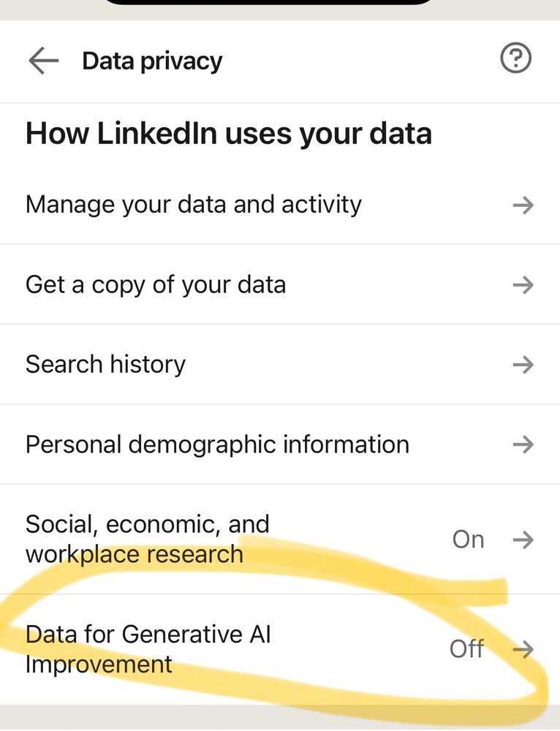Toggle the On setting for workplace research

click(x=468, y=539)
